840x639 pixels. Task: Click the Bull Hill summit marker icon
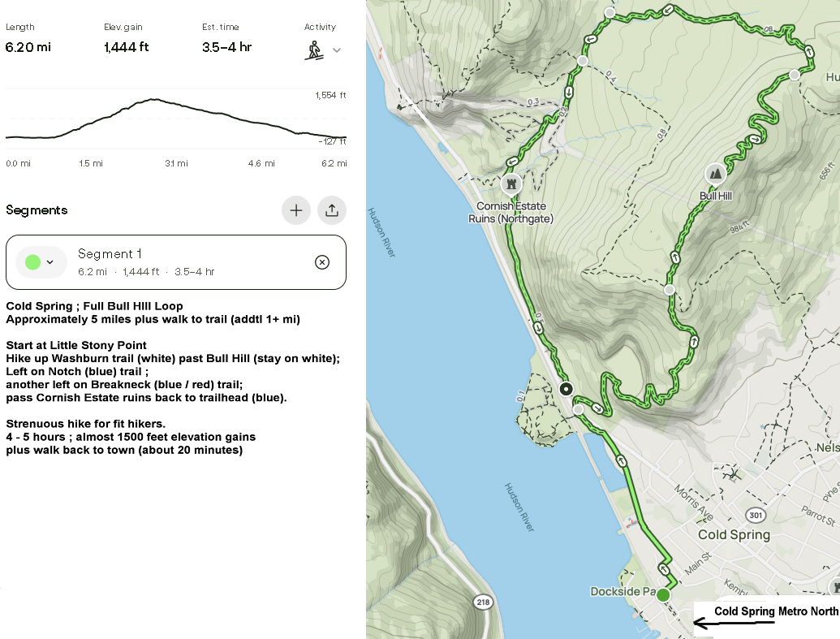715,173
